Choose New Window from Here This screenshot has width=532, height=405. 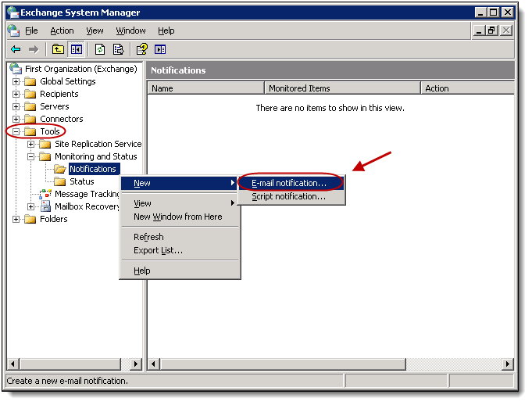click(x=180, y=217)
